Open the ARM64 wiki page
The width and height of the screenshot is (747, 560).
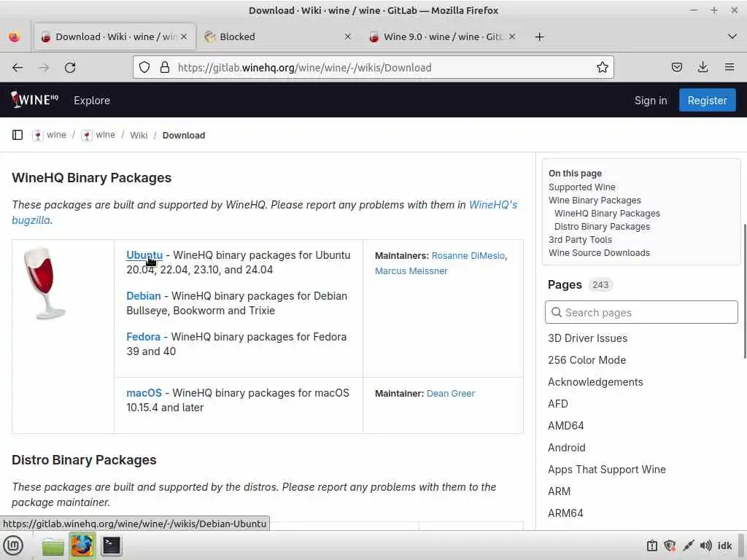565,513
